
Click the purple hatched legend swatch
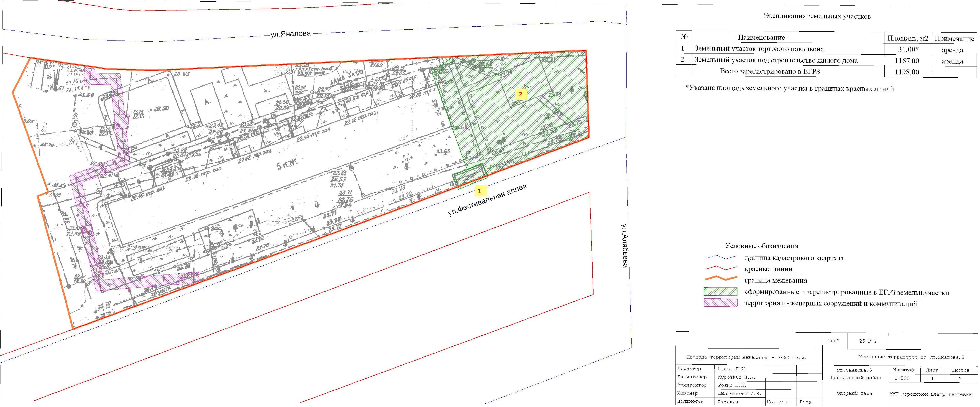[x=721, y=303]
